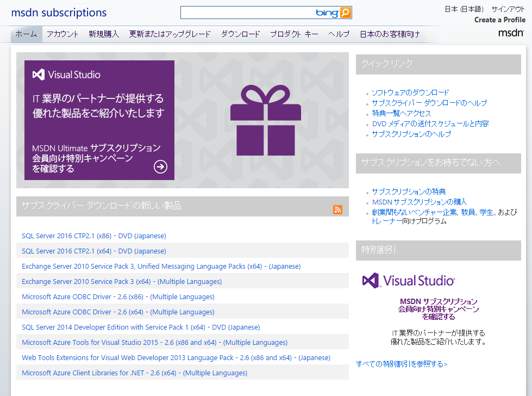Open the サブスクリプションの特典 link

(x=409, y=191)
